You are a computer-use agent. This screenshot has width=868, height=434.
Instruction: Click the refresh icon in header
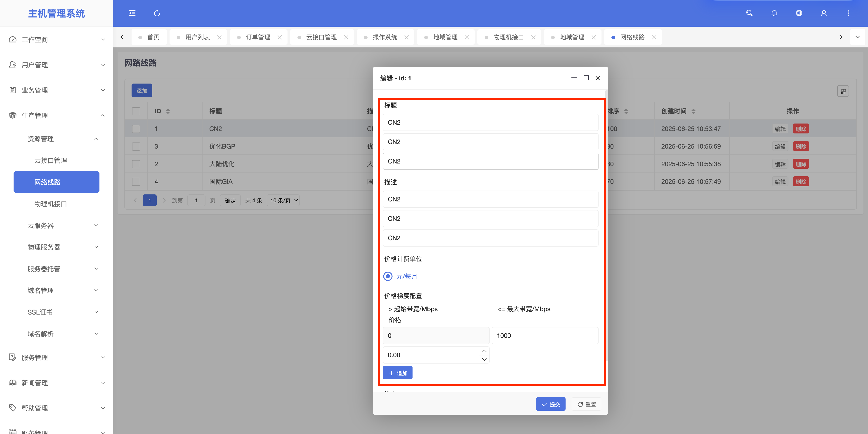click(x=157, y=13)
